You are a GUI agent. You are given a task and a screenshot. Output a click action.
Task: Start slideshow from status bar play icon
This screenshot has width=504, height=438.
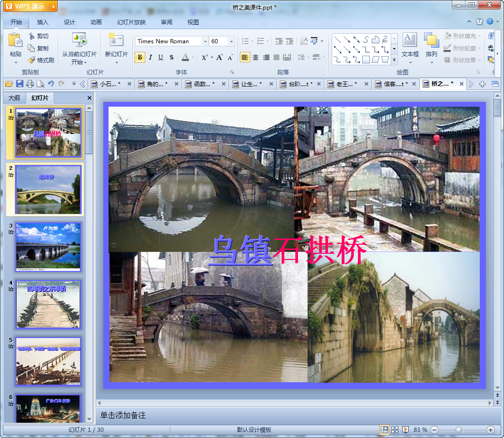[x=405, y=430]
